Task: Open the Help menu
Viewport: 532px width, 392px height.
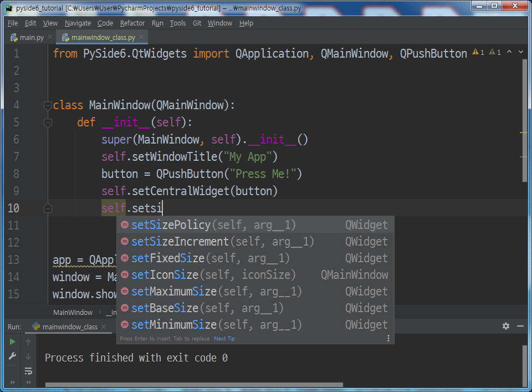Action: coord(246,23)
